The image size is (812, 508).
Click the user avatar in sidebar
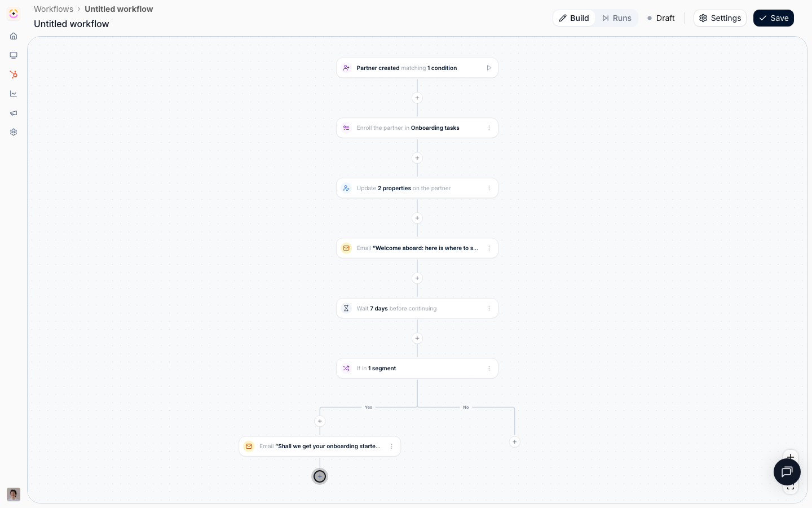point(14,494)
